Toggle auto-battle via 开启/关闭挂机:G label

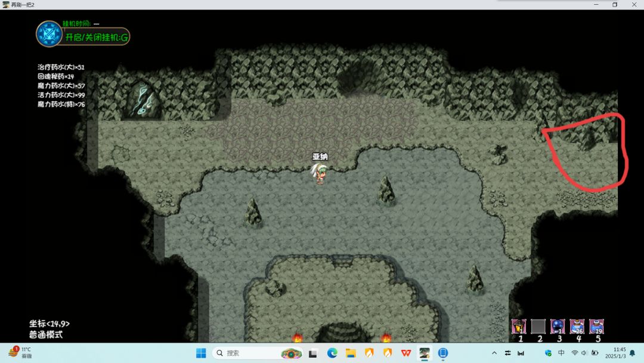click(x=97, y=38)
